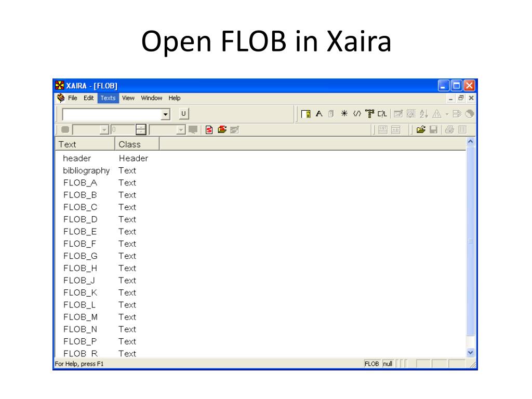Click the null indicator in status bar
The image size is (532, 399).
(388, 364)
